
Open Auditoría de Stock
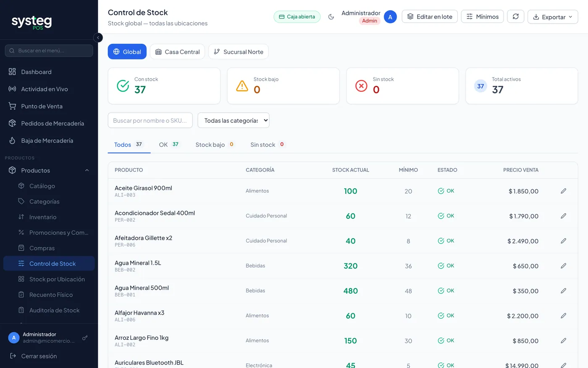click(x=49, y=310)
